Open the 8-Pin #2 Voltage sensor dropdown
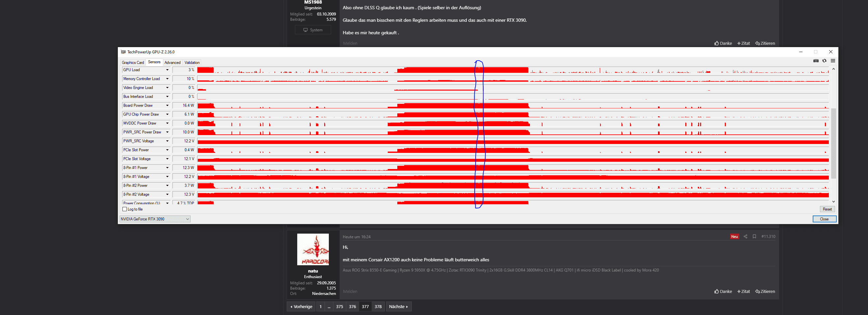Image resolution: width=868 pixels, height=315 pixels. [x=167, y=194]
